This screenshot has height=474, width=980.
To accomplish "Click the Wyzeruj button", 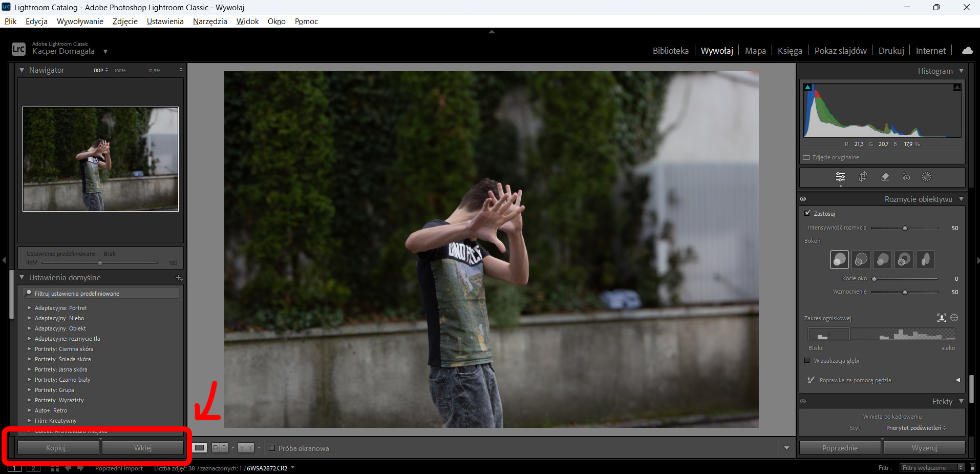I will click(x=924, y=448).
